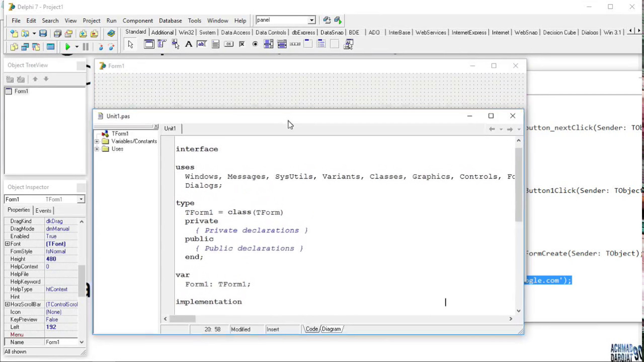
Task: Click the New Items toolbar icon
Action: (x=14, y=34)
